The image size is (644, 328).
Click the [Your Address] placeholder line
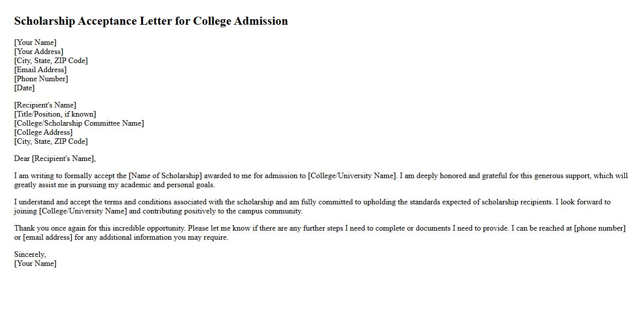pos(39,51)
